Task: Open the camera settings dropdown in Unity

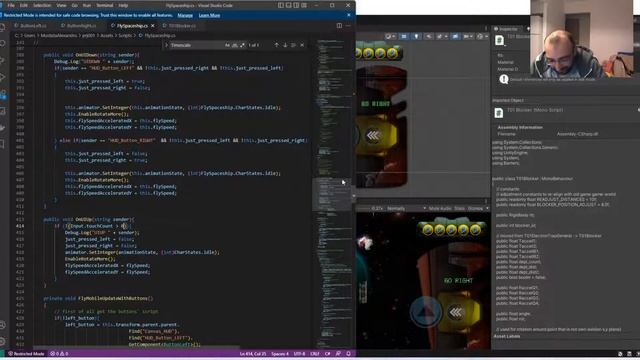Action: [467, 36]
